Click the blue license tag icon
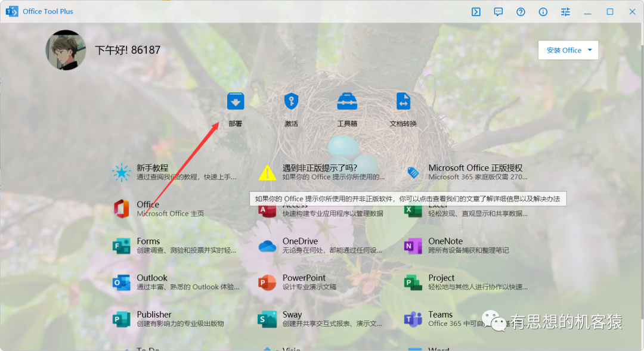Screen dimensions: 644x351 pos(413,172)
